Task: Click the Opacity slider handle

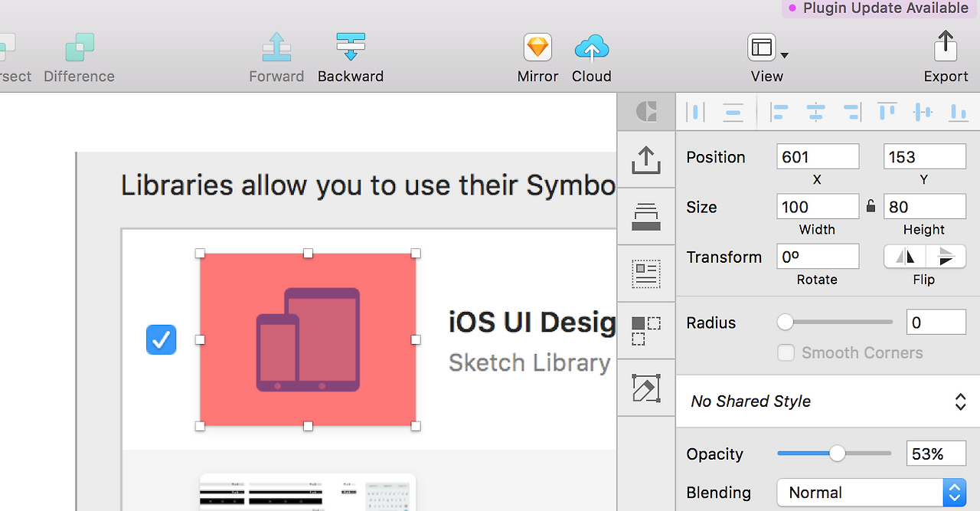Action: click(x=838, y=454)
